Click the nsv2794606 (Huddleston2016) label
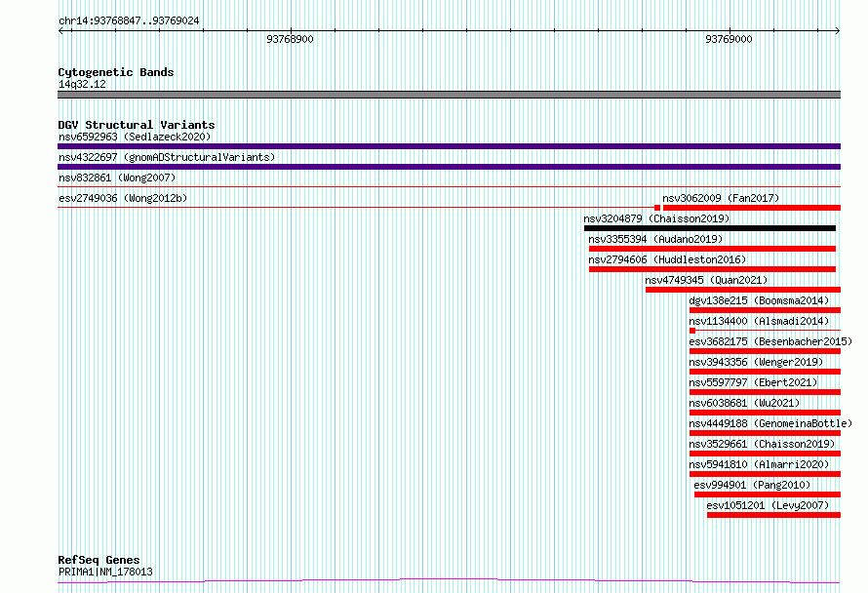 point(667,259)
